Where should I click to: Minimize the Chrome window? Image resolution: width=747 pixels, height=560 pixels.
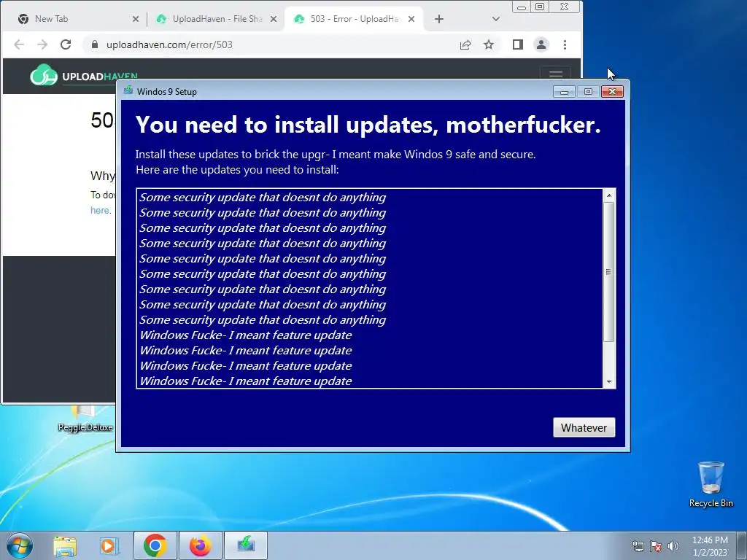click(522, 7)
